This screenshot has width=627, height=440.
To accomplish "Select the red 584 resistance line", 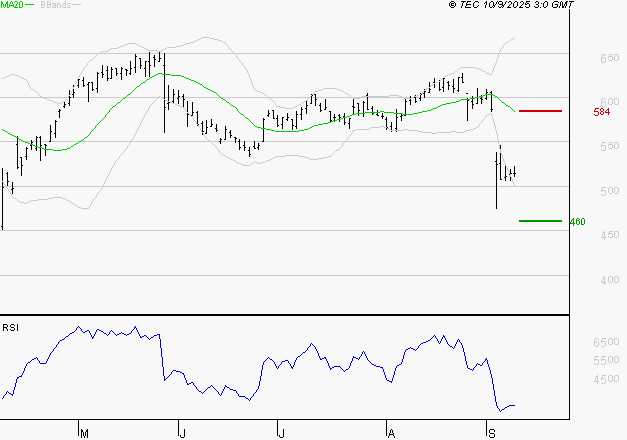I will 540,111.
